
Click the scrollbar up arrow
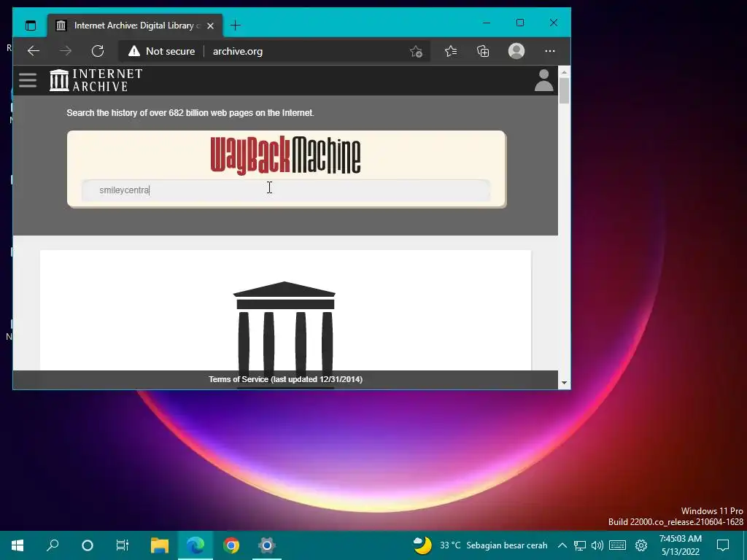coord(564,72)
